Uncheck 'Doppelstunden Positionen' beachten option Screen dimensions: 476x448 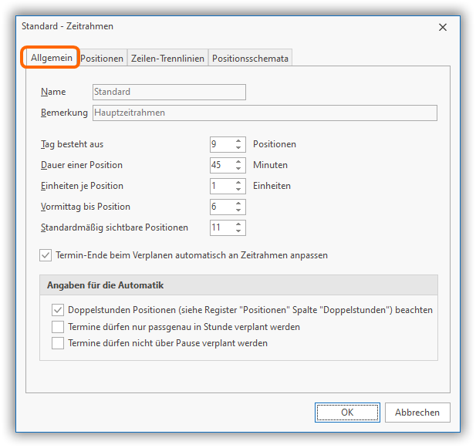tap(58, 310)
